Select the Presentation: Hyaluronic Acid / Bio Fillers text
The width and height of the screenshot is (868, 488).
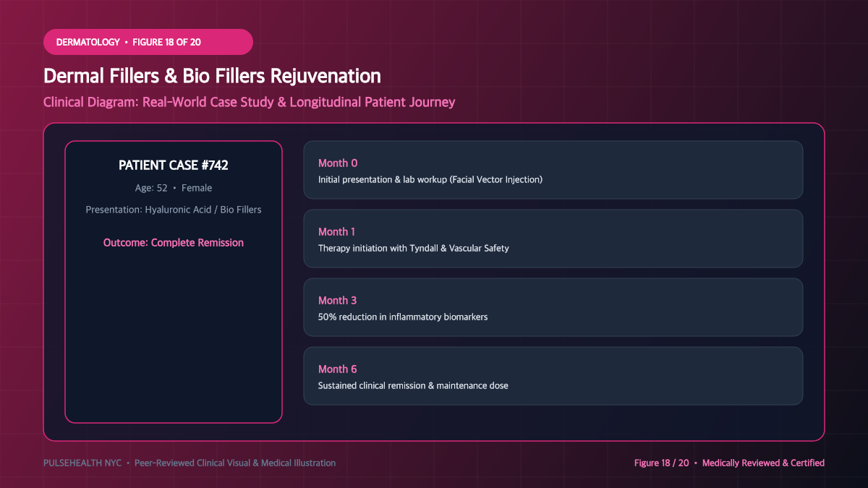coord(174,210)
